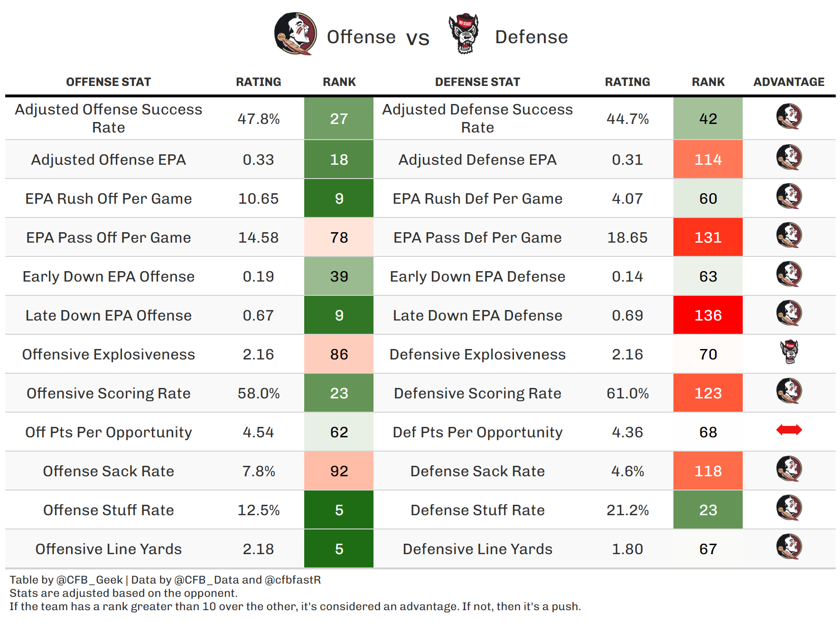Image resolution: width=840 pixels, height=623 pixels.
Task: Click the Florida State Seminoles logo in the title
Action: tap(295, 34)
